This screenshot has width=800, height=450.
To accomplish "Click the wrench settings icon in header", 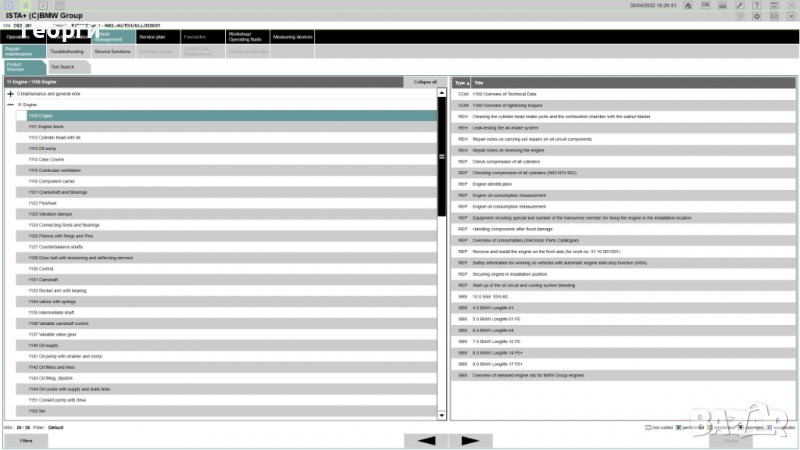I will coord(739,5).
